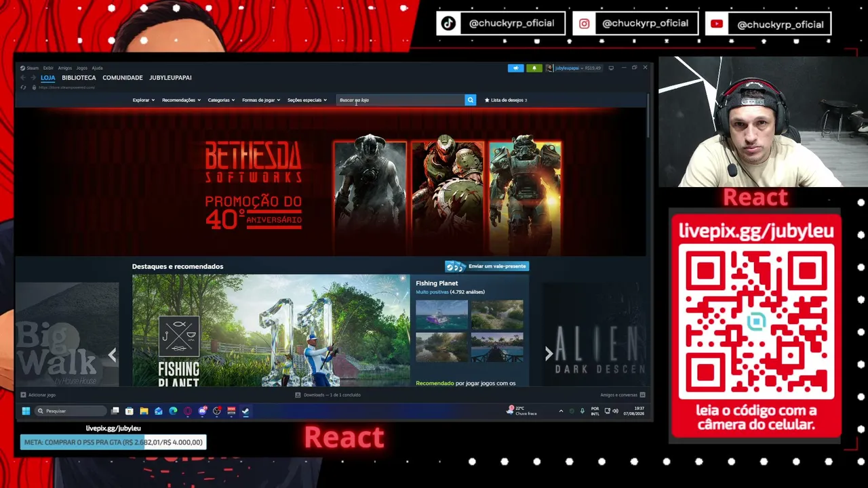This screenshot has width=868, height=488.
Task: Open the Ajuda menu
Action: 97,68
